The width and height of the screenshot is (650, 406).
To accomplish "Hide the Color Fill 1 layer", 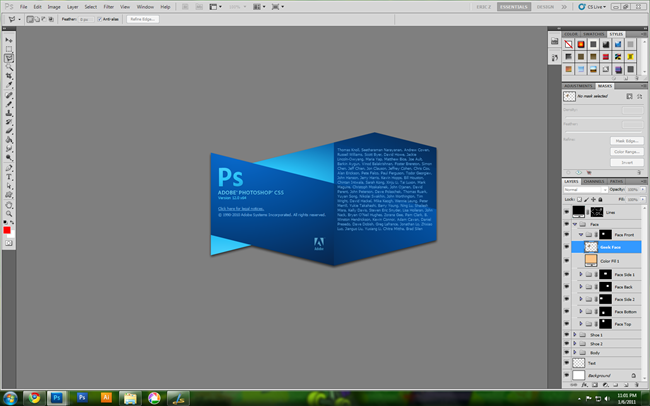I will (567, 260).
